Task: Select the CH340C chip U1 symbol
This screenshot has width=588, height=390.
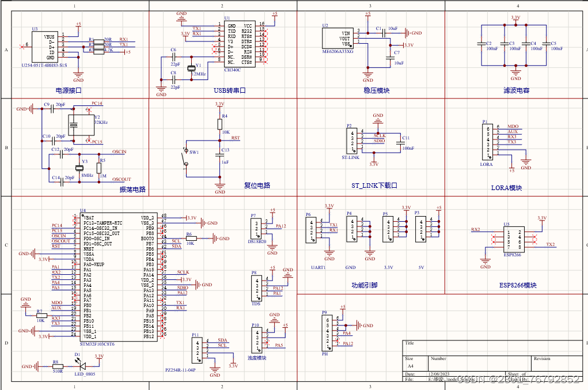Action: (240, 44)
